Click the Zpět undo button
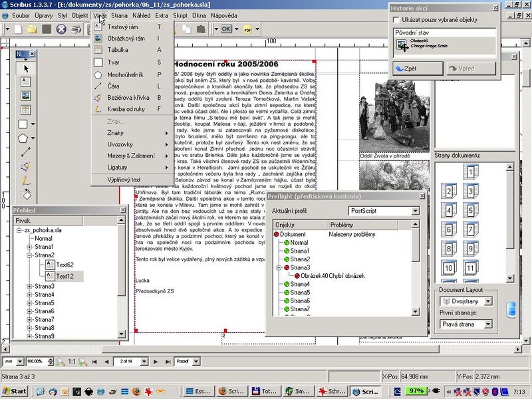 (418, 68)
